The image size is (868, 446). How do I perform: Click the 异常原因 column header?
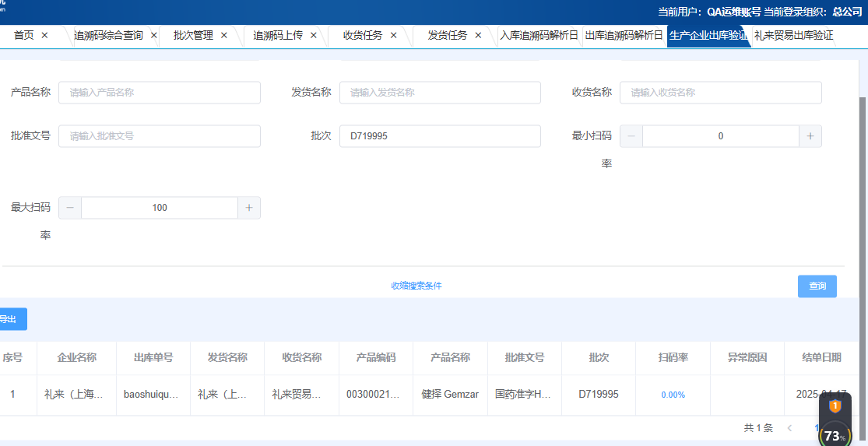tap(747, 357)
